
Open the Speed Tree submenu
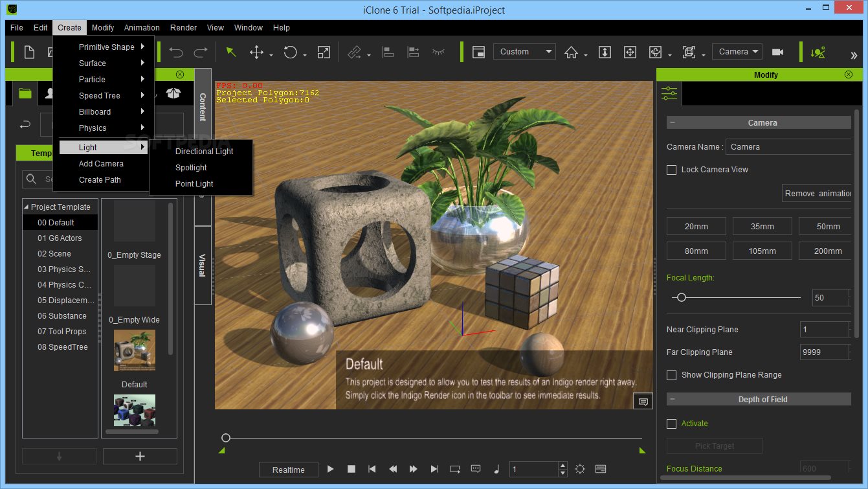104,96
